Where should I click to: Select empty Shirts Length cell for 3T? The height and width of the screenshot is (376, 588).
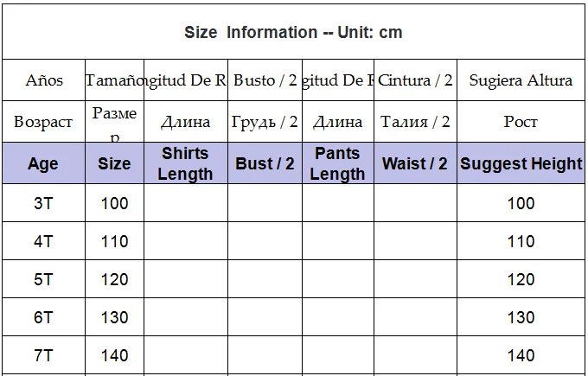tap(186, 203)
